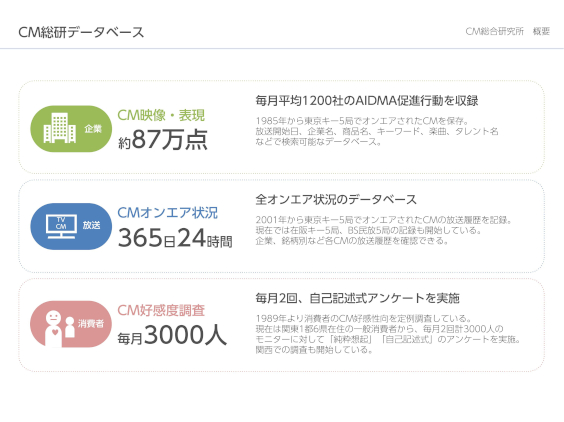The height and width of the screenshot is (422, 564).
Task: Click the 約87万点 figure
Action: [163, 140]
